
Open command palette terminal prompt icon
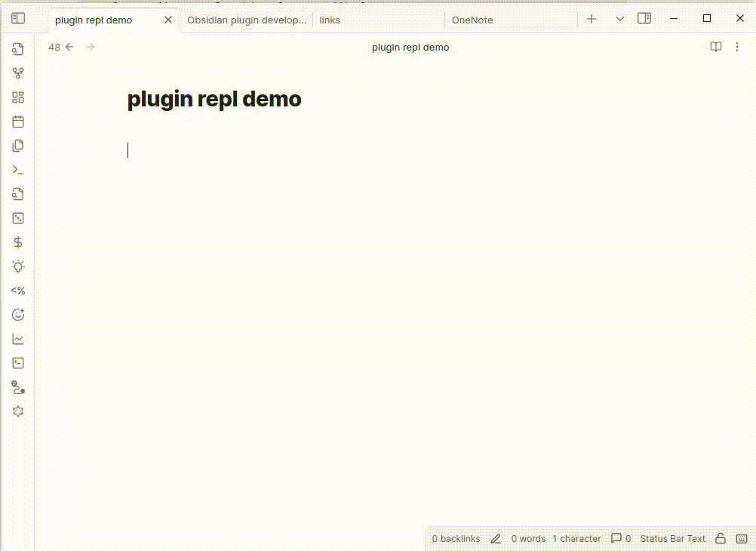click(18, 170)
